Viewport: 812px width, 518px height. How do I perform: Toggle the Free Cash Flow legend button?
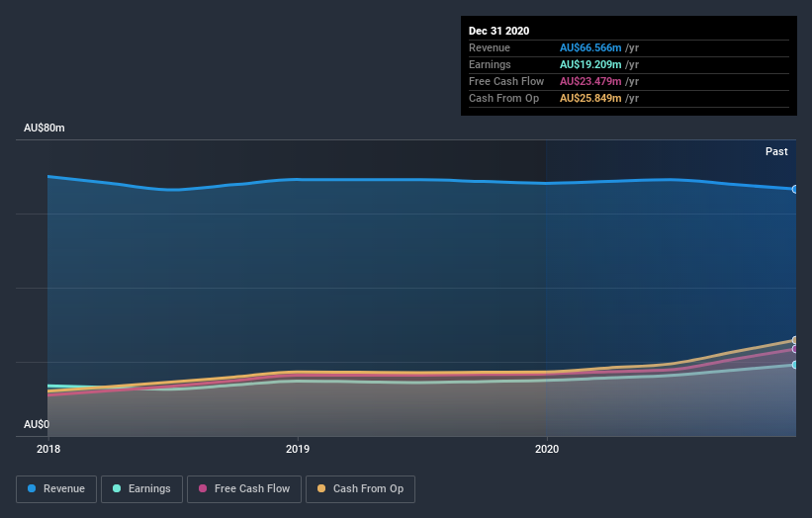244,489
